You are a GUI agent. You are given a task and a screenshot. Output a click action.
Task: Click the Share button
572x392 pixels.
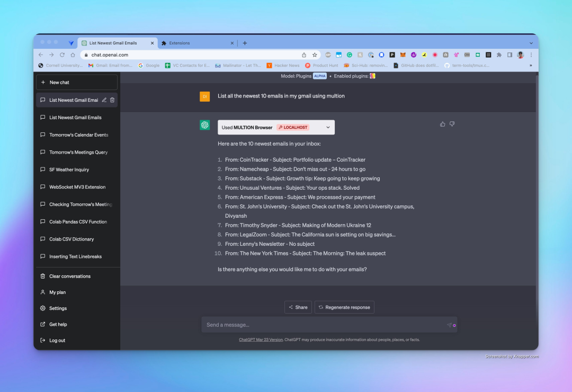coord(298,307)
